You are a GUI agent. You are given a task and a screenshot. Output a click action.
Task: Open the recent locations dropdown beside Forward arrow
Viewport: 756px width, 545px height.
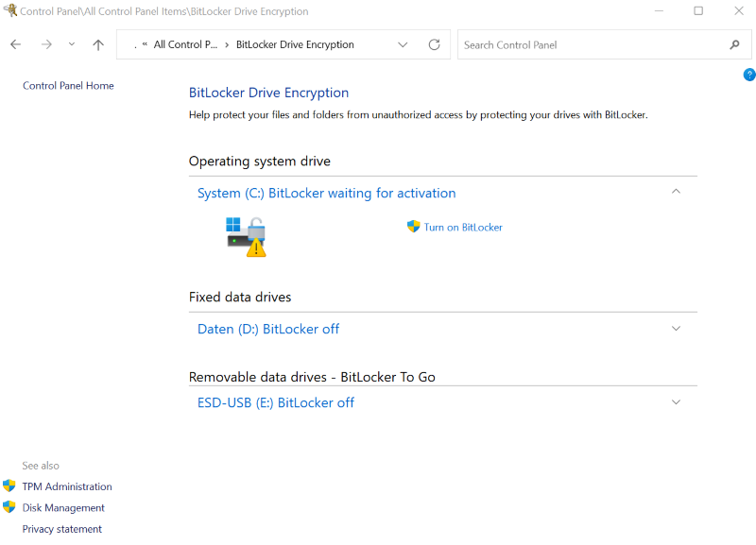[71, 44]
